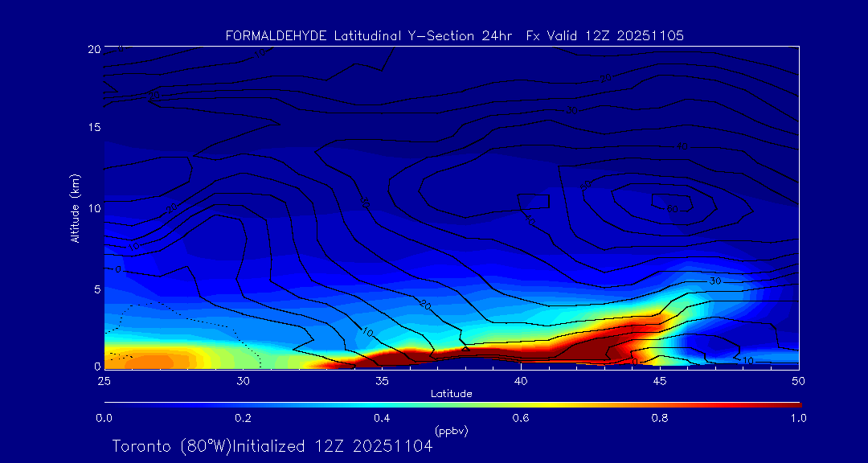Click the dark red end of the colorbar

click(x=792, y=404)
